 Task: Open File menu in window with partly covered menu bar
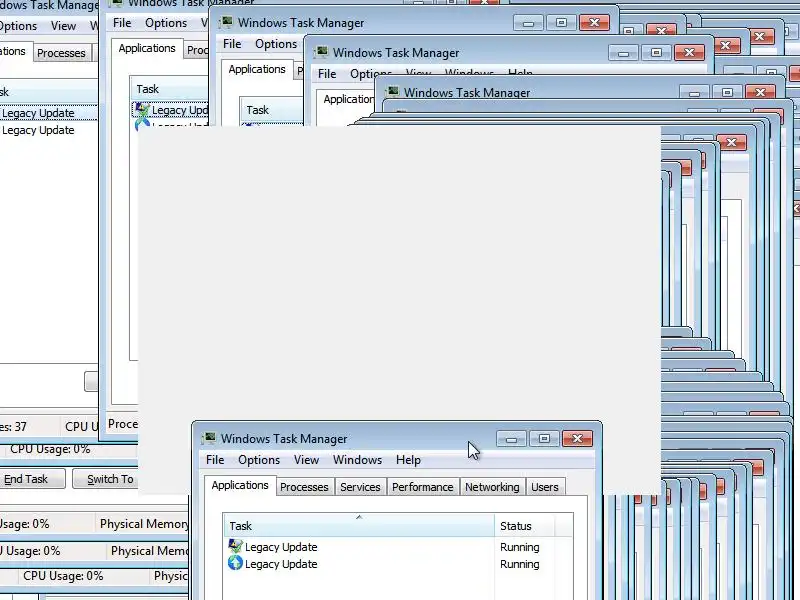point(327,73)
